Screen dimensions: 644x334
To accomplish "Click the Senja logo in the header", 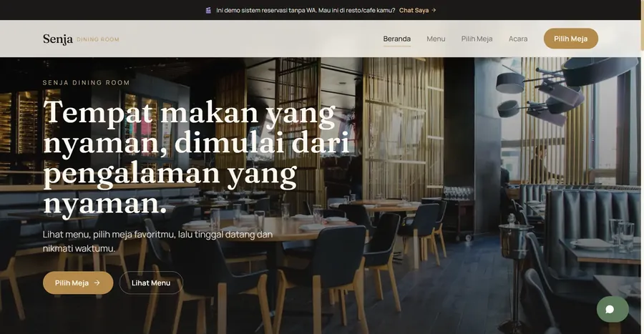I will click(x=58, y=39).
